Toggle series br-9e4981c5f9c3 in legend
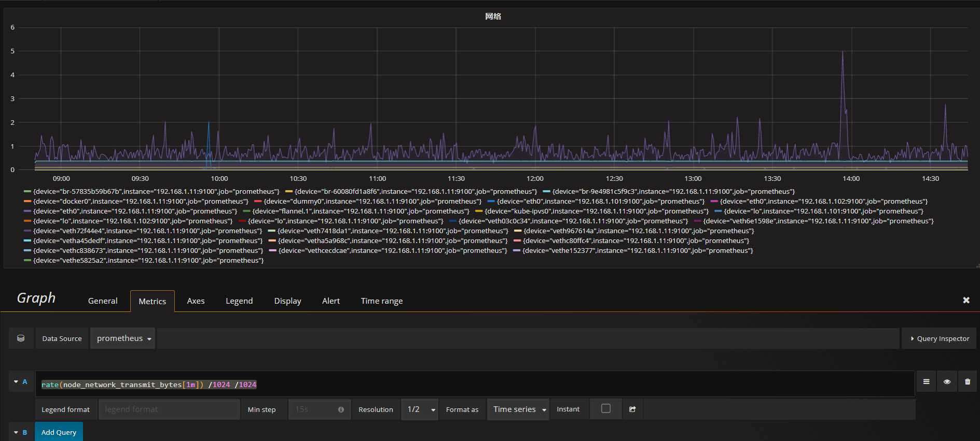The height and width of the screenshot is (441, 980). pyautogui.click(x=673, y=192)
